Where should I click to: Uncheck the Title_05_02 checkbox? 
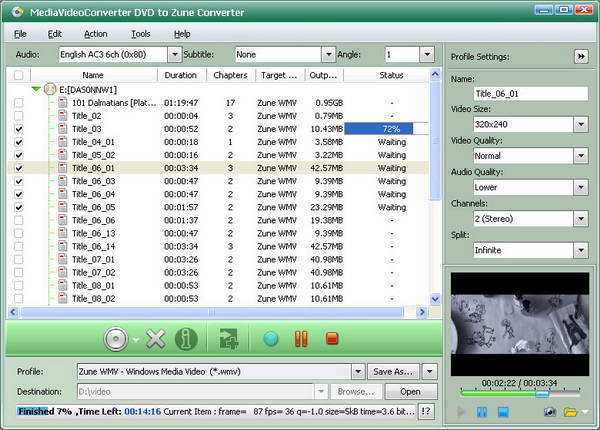click(x=18, y=155)
